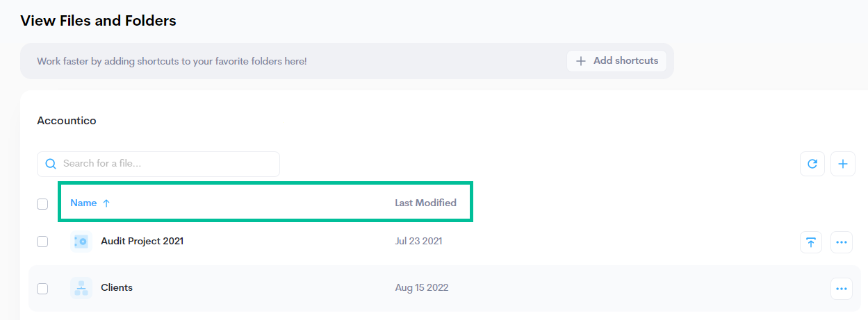
Task: Click the plus icon beside refresh
Action: pos(842,165)
